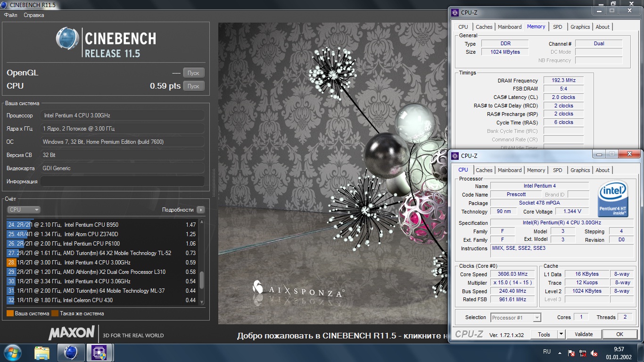Image resolution: width=644 pixels, height=362 pixels.
Task: Open Memory tab in Processor CPU-Z window
Action: tap(536, 170)
